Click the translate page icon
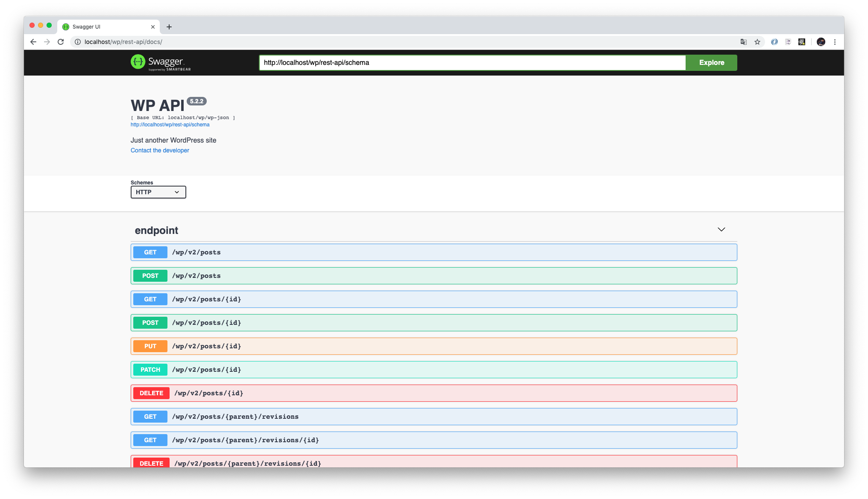The width and height of the screenshot is (868, 499). pyautogui.click(x=744, y=42)
